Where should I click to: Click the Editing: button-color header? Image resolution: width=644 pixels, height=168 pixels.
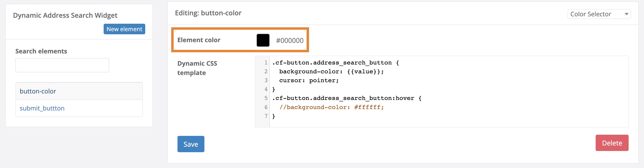click(208, 13)
